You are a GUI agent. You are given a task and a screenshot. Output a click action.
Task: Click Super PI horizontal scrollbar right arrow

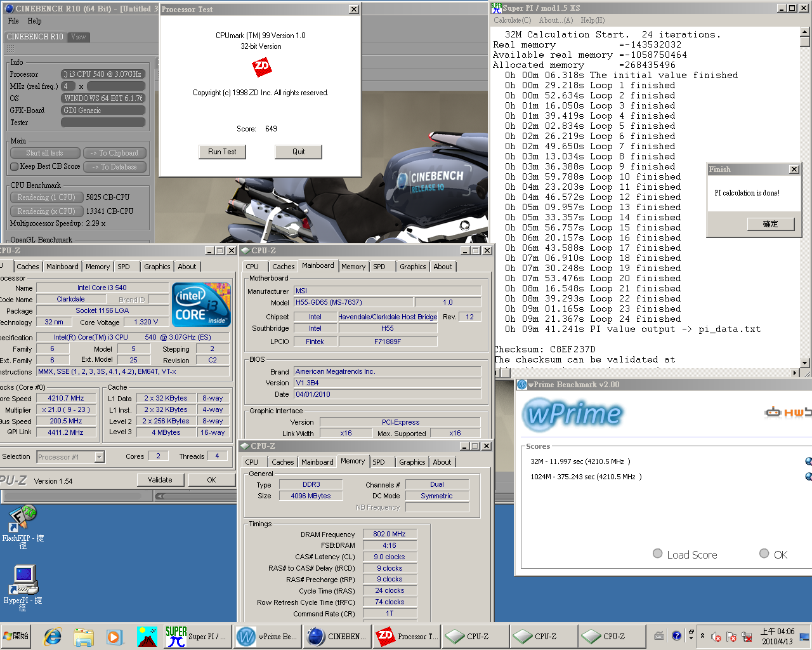tap(796, 373)
